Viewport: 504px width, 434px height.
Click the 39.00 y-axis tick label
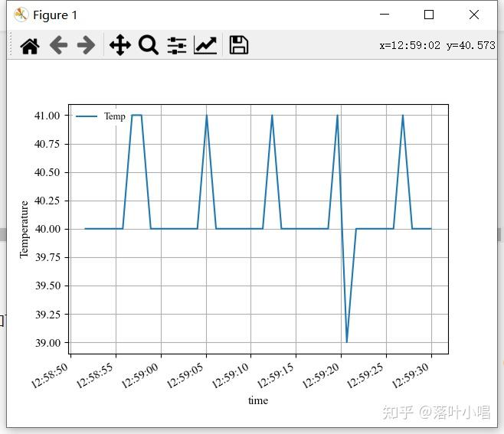point(47,343)
